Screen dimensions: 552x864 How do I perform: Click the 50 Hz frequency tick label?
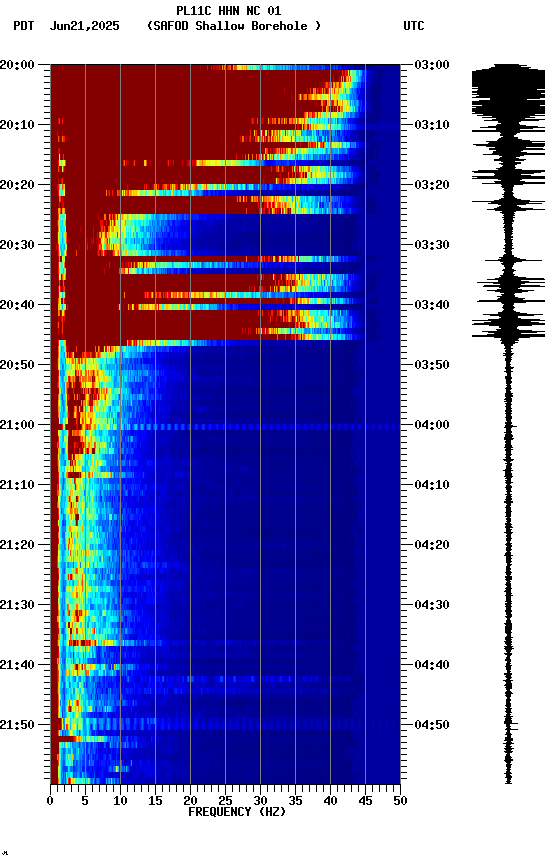[x=400, y=801]
